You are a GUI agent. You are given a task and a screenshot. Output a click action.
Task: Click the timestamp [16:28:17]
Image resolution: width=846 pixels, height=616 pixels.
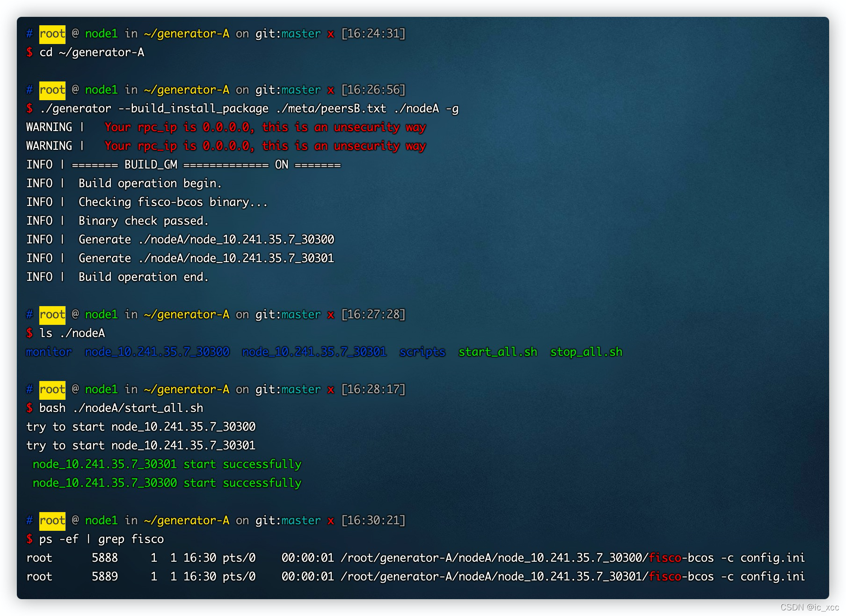click(x=373, y=389)
